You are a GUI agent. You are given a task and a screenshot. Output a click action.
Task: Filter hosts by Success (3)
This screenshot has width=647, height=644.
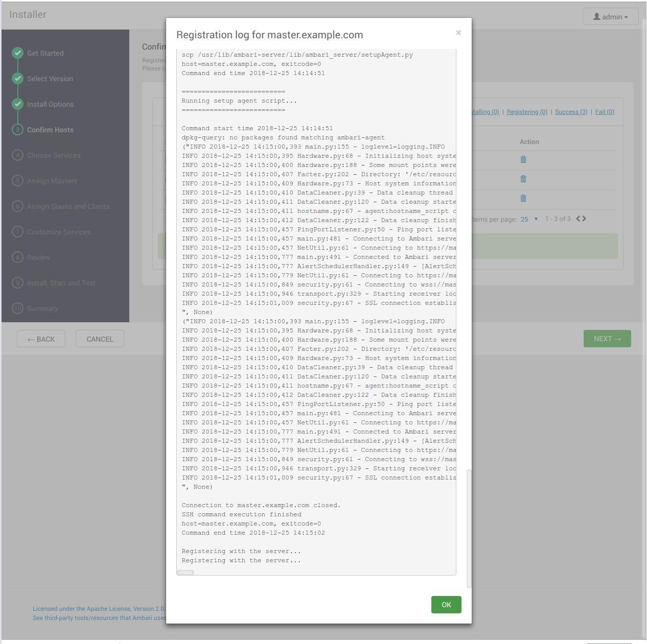pyautogui.click(x=571, y=112)
